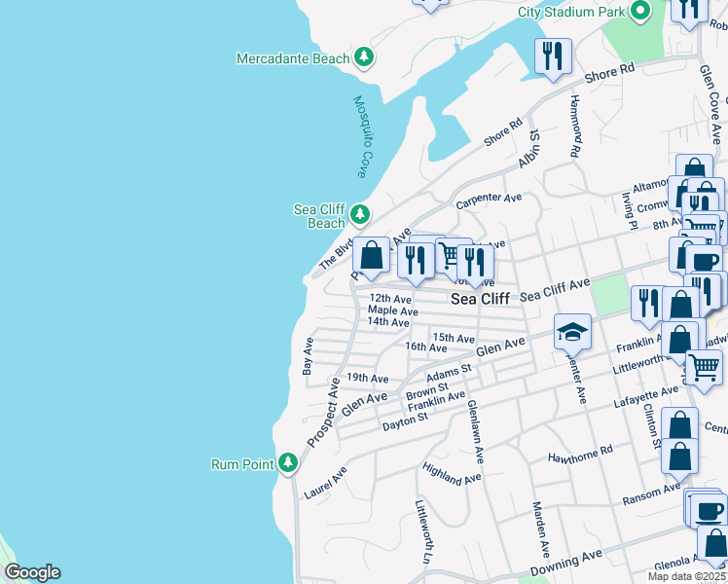Viewport: 728px width, 584px height.
Task: Open the Mercadante Beach park marker
Action: tap(364, 57)
